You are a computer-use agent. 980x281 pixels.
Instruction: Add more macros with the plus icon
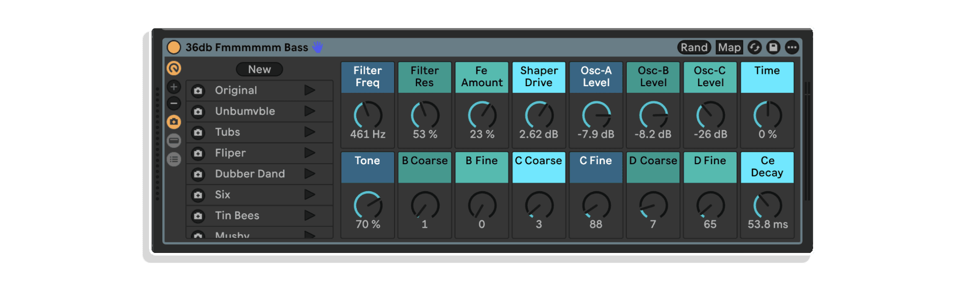(x=174, y=87)
